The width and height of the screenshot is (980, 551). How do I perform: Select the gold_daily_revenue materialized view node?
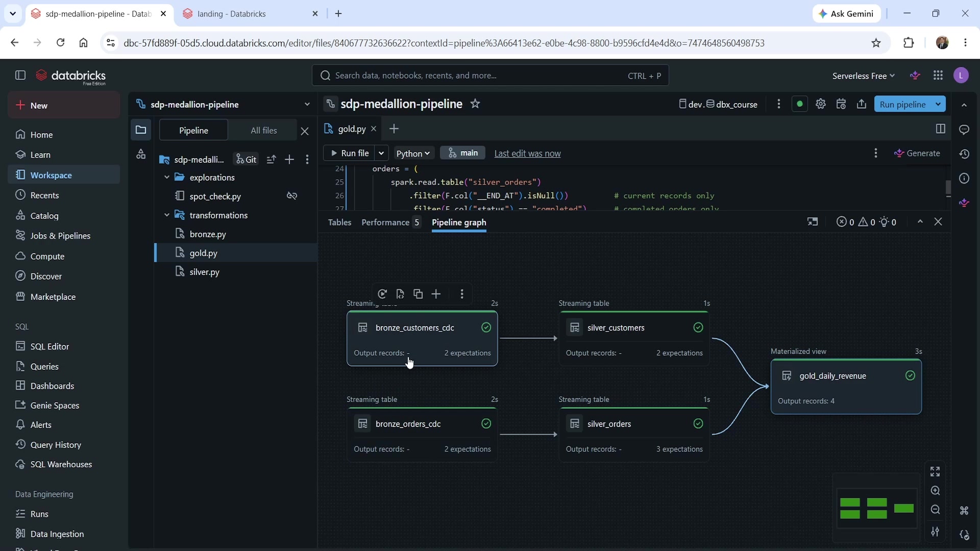(846, 387)
